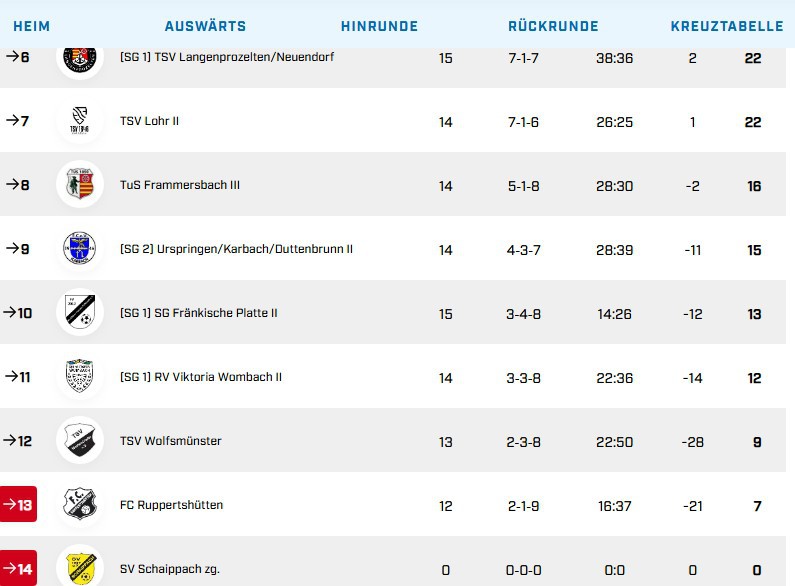795x586 pixels.
Task: Click the TSV Wolfsmünster club logo
Action: (x=80, y=441)
